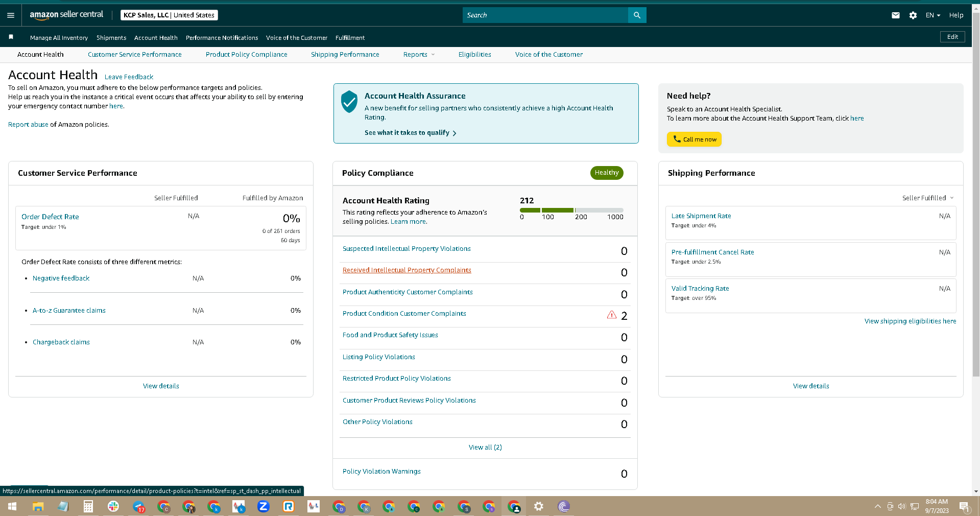Click the warning triangle beside Product Condition complaints
Viewport: 980px width, 516px height.
coord(612,315)
